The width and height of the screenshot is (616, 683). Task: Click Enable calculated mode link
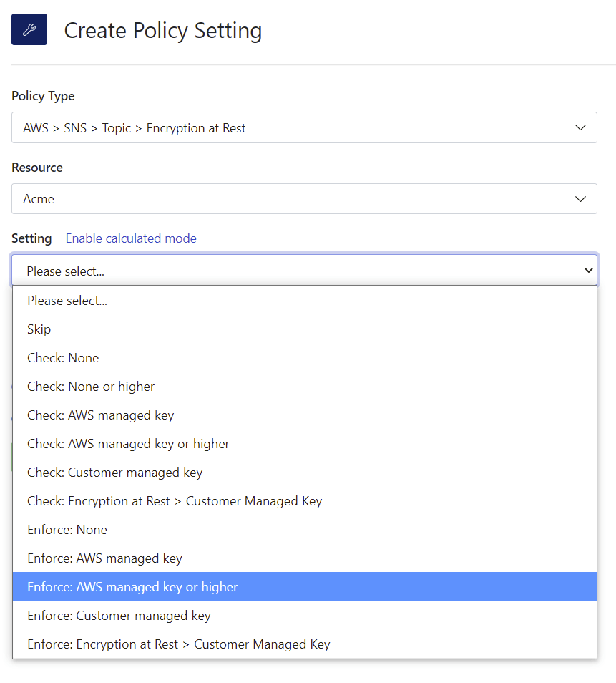coord(131,238)
